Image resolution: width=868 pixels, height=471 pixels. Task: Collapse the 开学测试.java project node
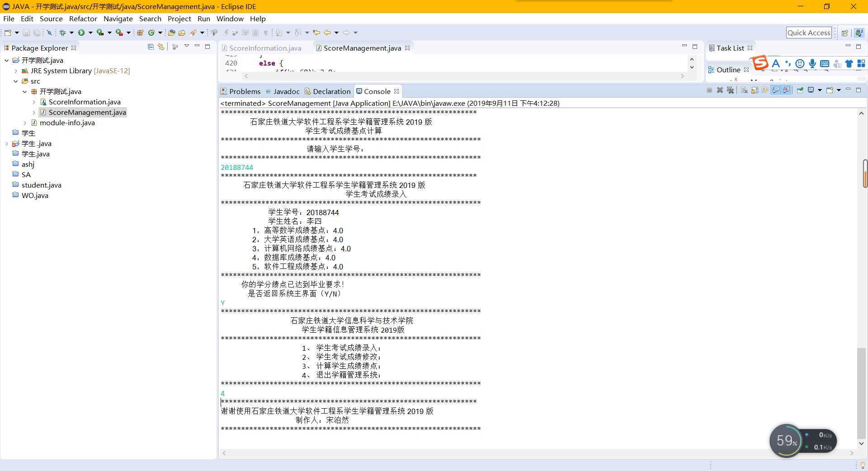tap(7, 60)
